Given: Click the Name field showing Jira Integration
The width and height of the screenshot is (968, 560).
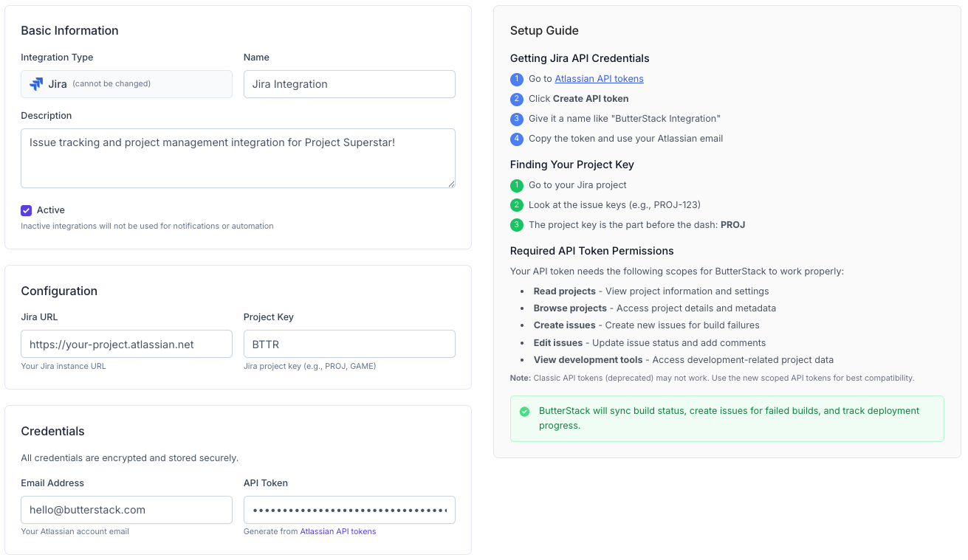Looking at the screenshot, I should pos(349,84).
